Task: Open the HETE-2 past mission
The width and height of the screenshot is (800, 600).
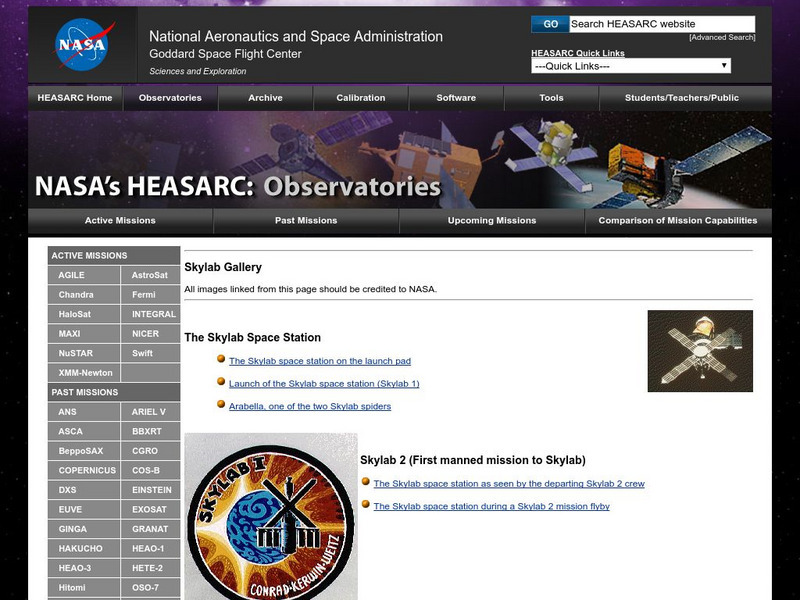Action: [151, 568]
